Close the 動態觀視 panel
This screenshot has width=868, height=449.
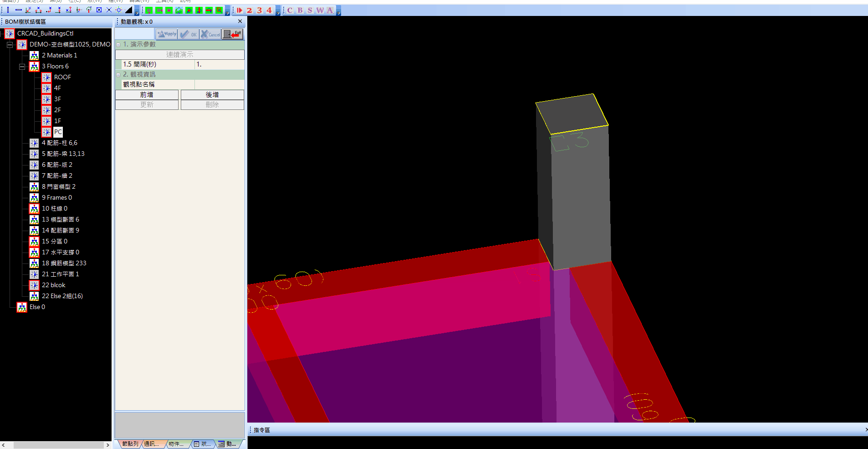click(x=240, y=21)
